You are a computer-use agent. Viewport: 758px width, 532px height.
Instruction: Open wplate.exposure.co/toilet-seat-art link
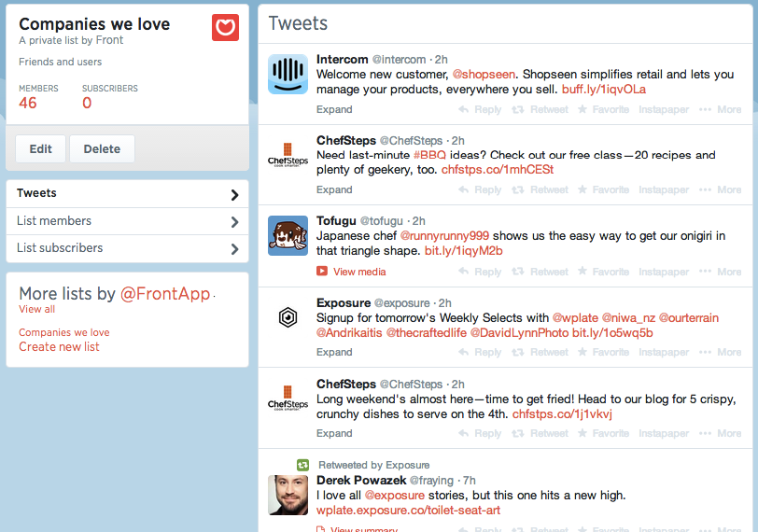pyautogui.click(x=409, y=511)
